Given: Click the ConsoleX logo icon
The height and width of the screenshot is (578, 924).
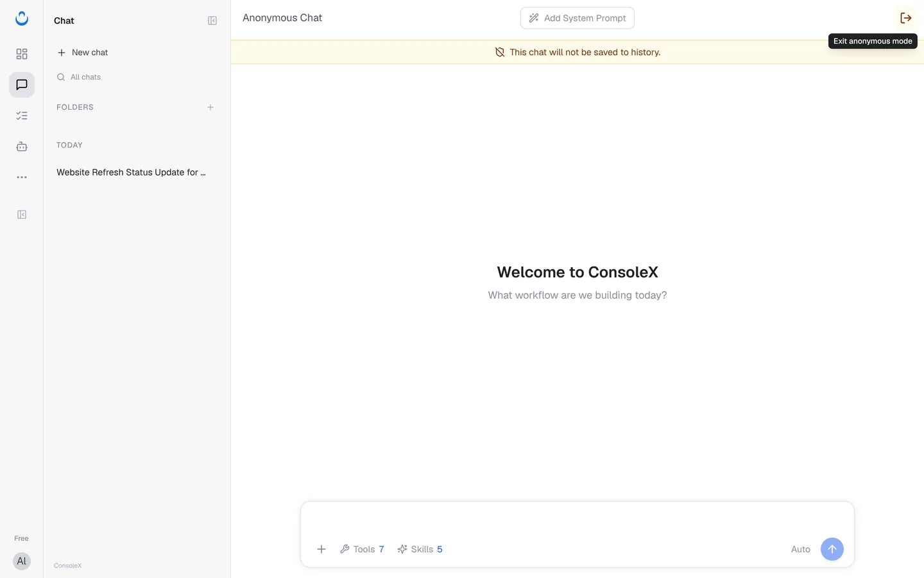Looking at the screenshot, I should [22, 19].
